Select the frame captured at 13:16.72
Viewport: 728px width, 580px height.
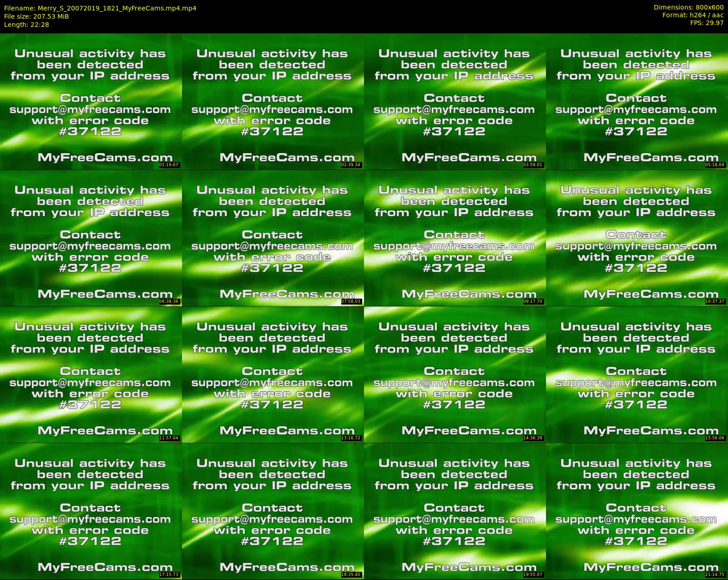pos(273,375)
